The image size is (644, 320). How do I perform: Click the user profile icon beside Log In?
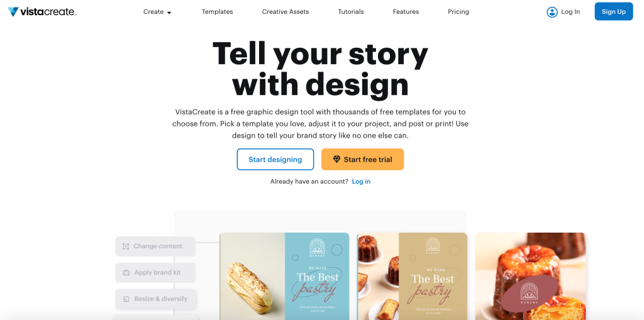coord(552,12)
